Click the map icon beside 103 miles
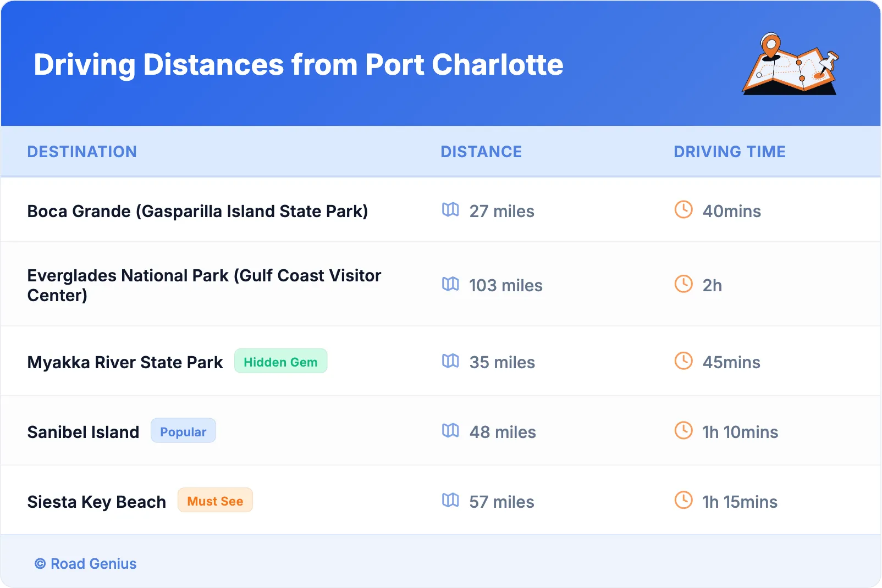 tap(450, 284)
